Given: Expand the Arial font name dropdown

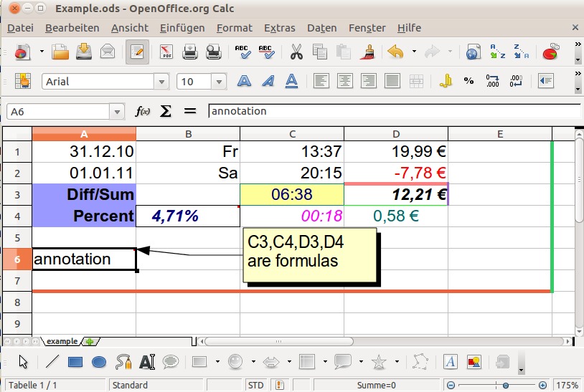Looking at the screenshot, I should (161, 82).
